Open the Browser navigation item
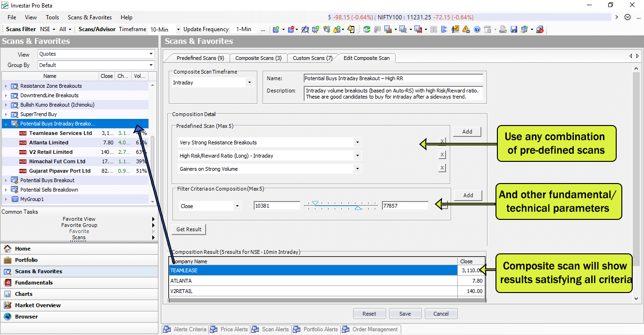The width and height of the screenshot is (644, 335). [26, 317]
